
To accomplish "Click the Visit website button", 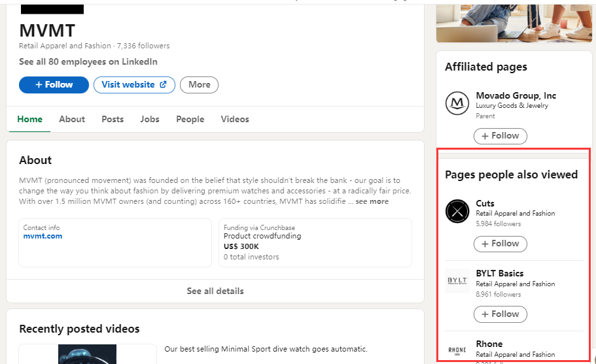I will click(x=134, y=85).
